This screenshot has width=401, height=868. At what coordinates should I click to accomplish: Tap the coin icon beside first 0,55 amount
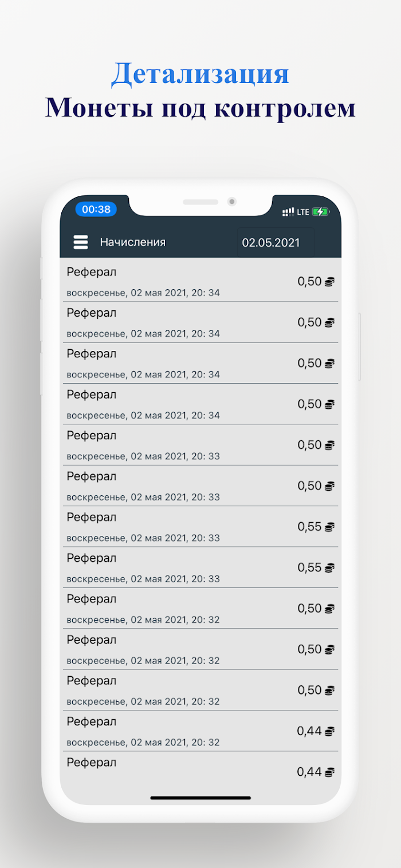tap(329, 527)
